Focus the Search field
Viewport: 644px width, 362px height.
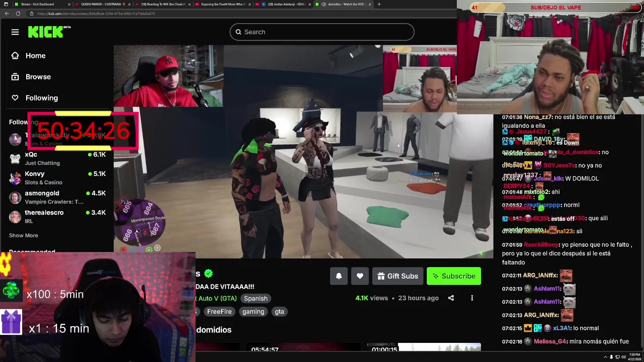click(322, 32)
